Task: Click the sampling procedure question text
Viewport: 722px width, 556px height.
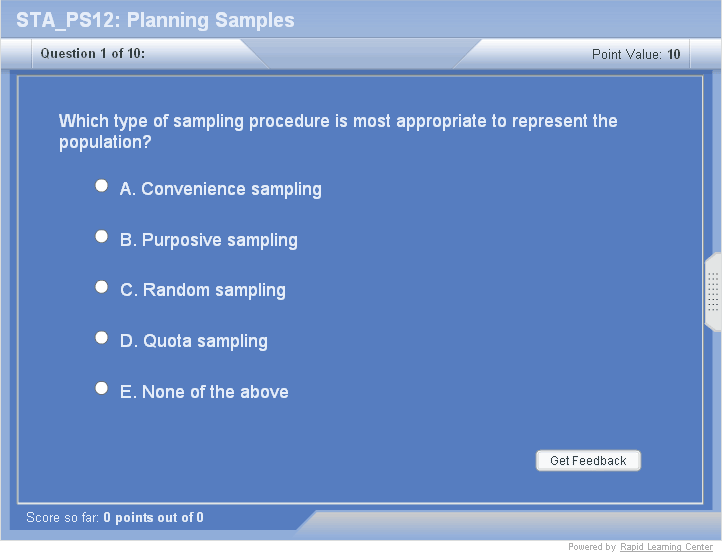Action: coord(338,131)
